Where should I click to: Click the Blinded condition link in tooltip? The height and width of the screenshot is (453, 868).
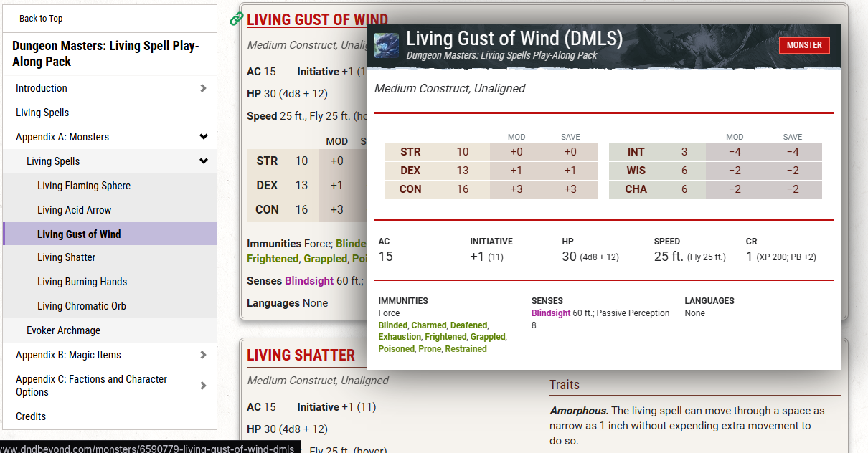(392, 325)
